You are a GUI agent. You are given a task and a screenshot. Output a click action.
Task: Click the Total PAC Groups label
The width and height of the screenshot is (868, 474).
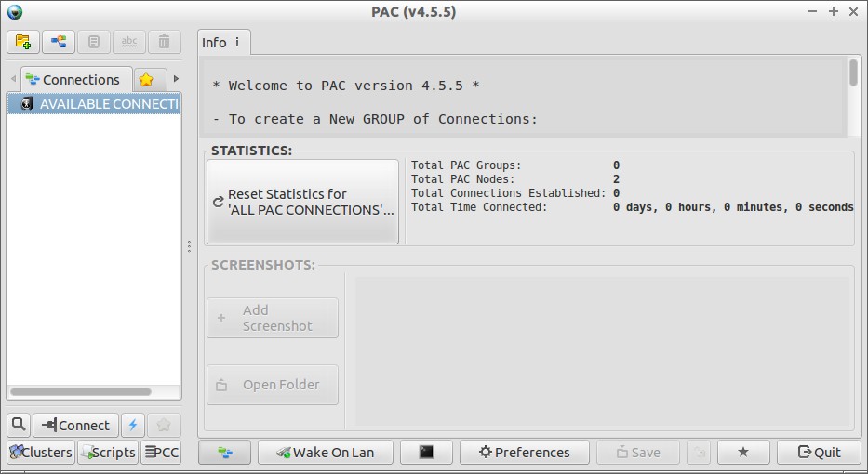click(x=466, y=165)
